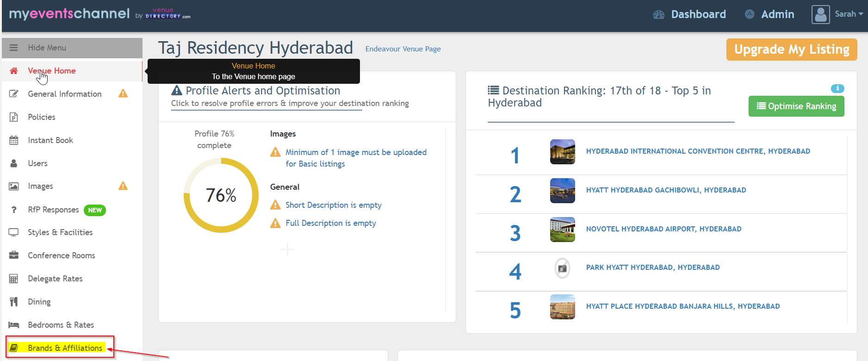Click Hyderabad International Convention Centre thumbnail
Screen dimensions: 868x361
[563, 152]
